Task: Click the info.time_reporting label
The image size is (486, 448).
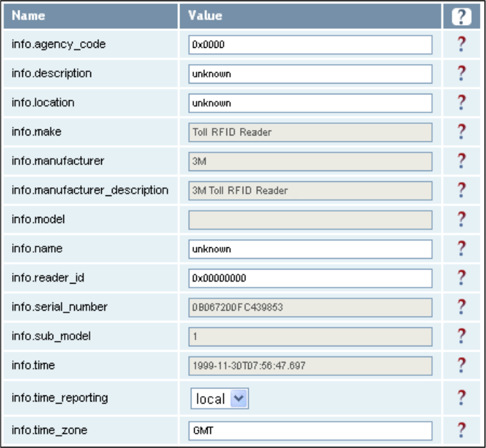Action: 60,398
